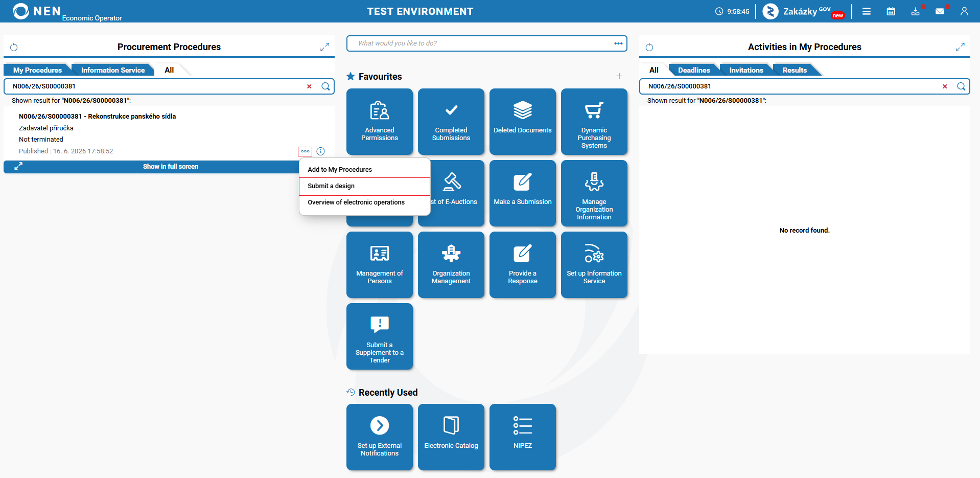Open three-dots options in command field
The width and height of the screenshot is (980, 478).
coord(618,43)
